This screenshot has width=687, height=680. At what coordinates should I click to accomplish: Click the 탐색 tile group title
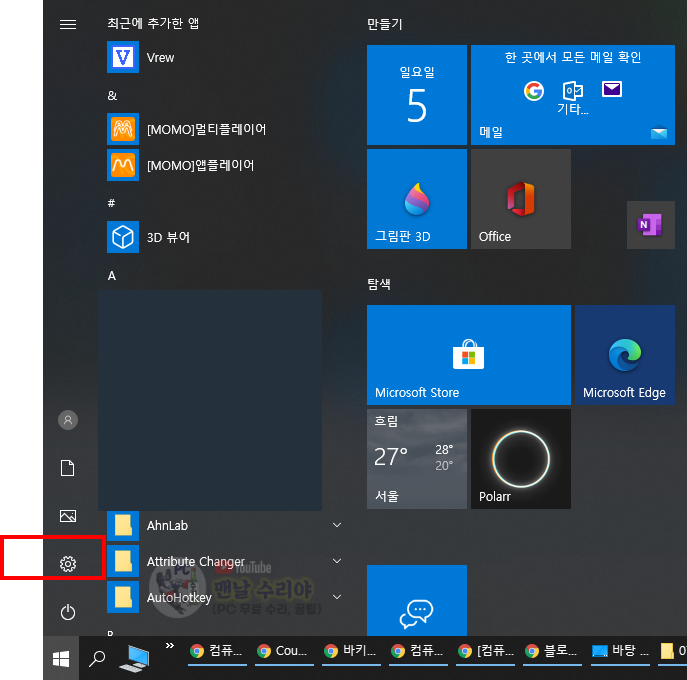379,284
